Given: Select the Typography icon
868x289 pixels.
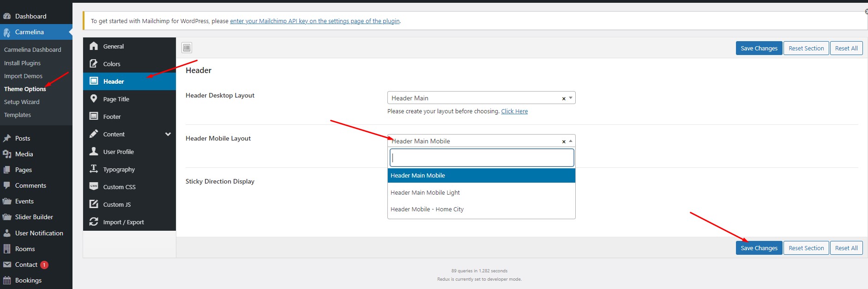Looking at the screenshot, I should click(94, 169).
